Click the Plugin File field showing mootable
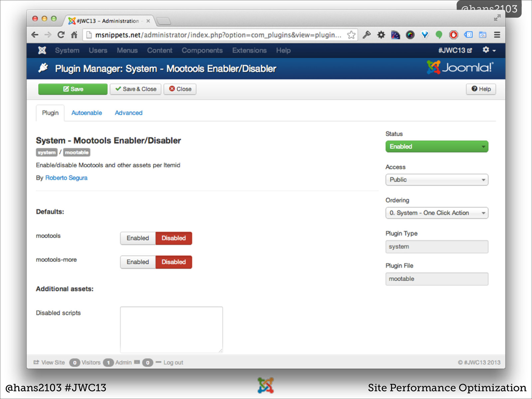The width and height of the screenshot is (532, 399). pos(437,279)
